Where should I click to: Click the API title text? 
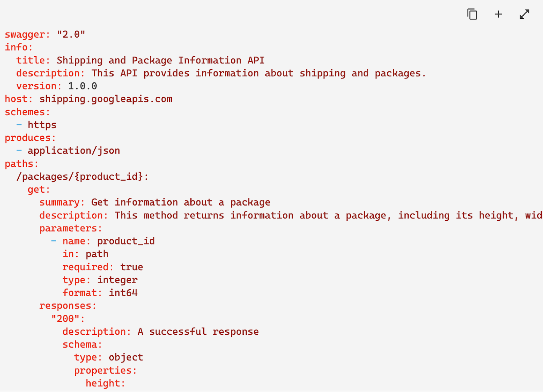pos(160,60)
